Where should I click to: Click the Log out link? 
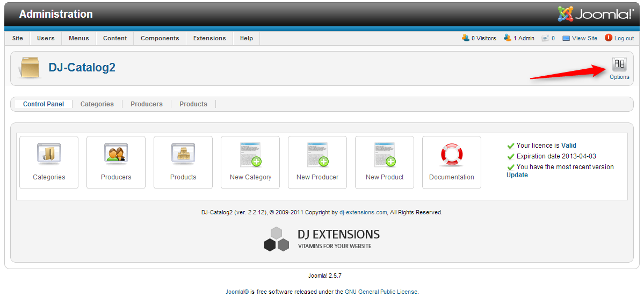pos(624,38)
